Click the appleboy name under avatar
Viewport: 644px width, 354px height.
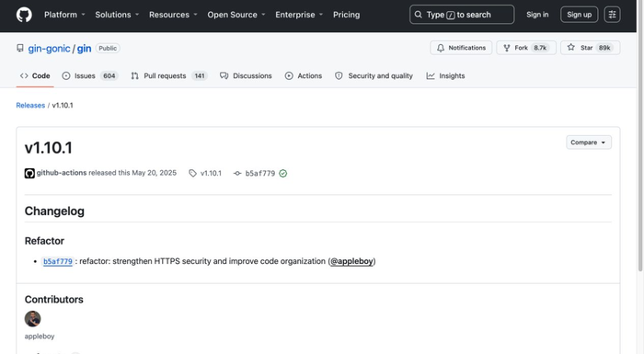[40, 337]
